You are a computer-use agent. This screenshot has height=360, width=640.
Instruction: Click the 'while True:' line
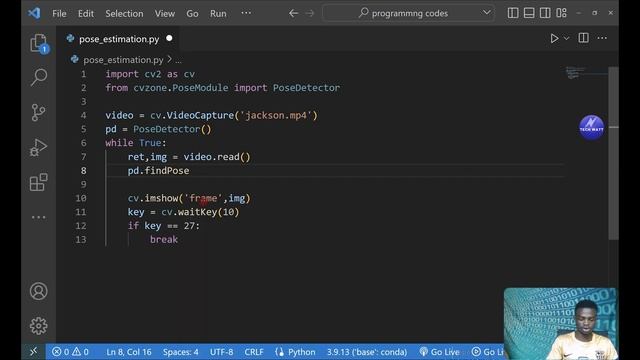pyautogui.click(x=136, y=143)
